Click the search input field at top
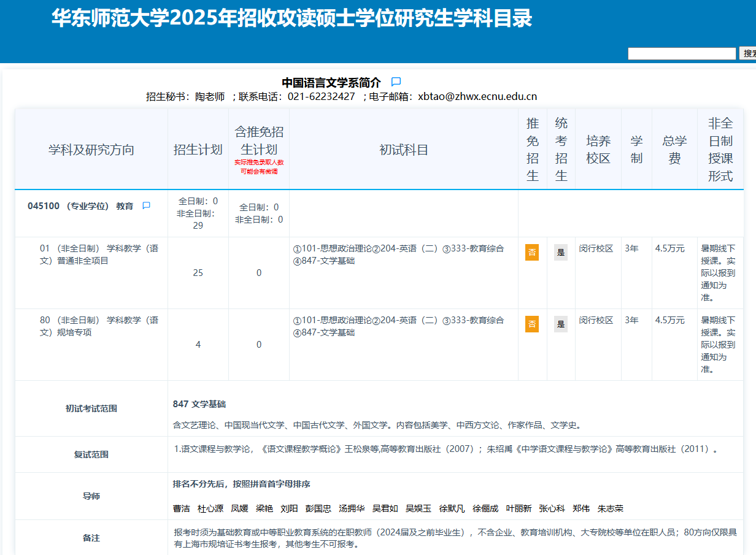 (682, 53)
